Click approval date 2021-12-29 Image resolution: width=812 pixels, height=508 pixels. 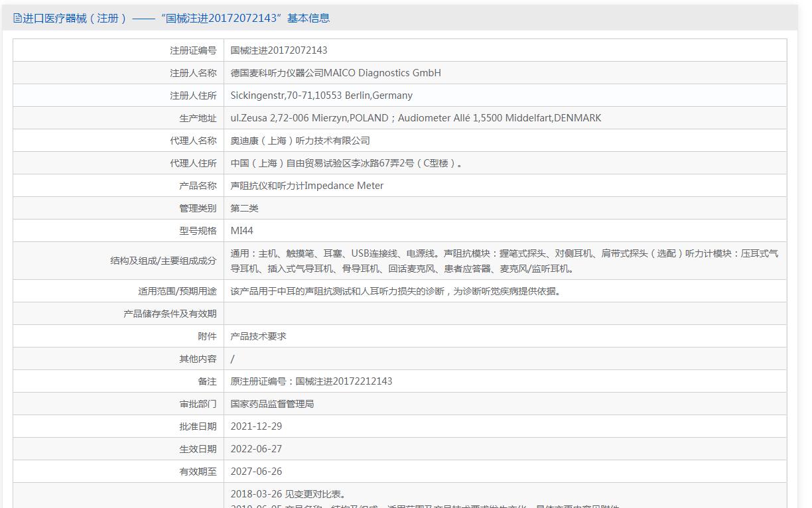point(257,426)
